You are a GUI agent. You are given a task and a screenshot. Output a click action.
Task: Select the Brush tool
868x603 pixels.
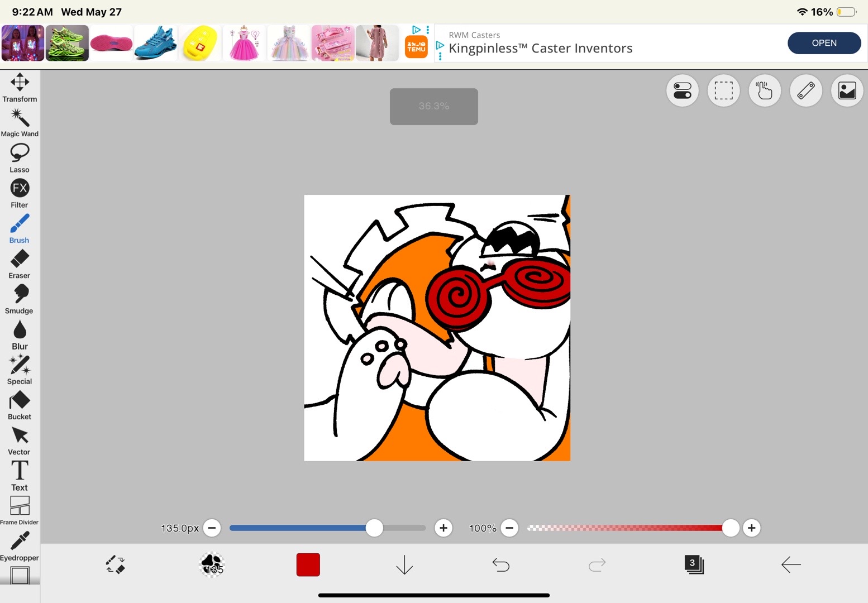point(20,229)
